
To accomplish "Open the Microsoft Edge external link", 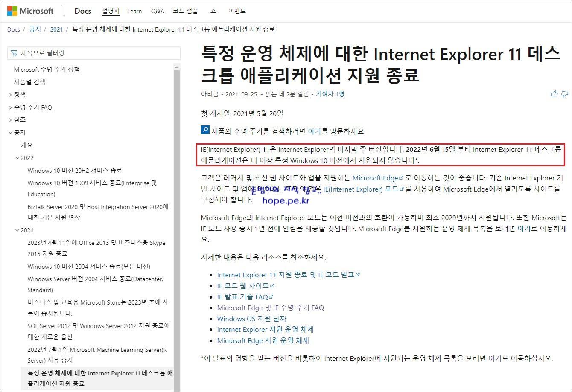I will point(378,178).
